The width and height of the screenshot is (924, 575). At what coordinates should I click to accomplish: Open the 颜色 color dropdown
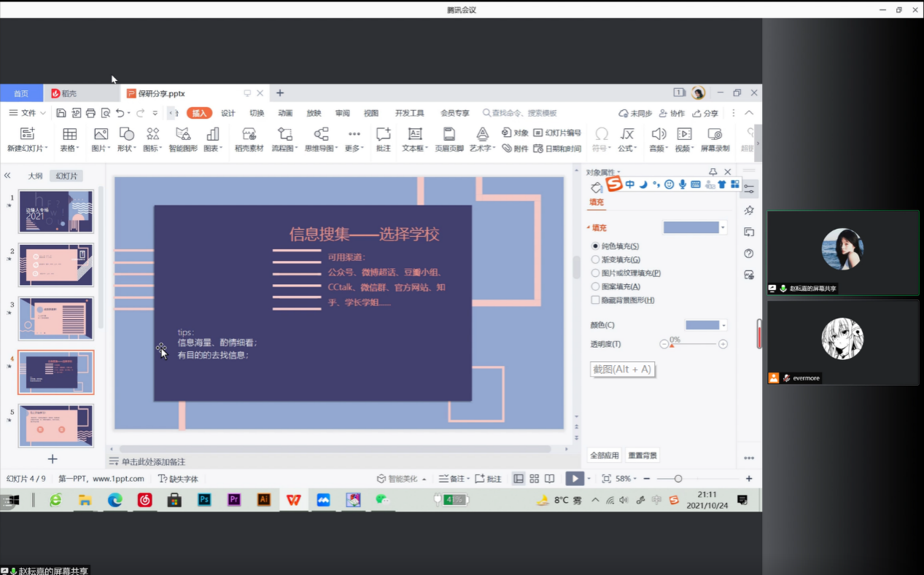(706, 325)
